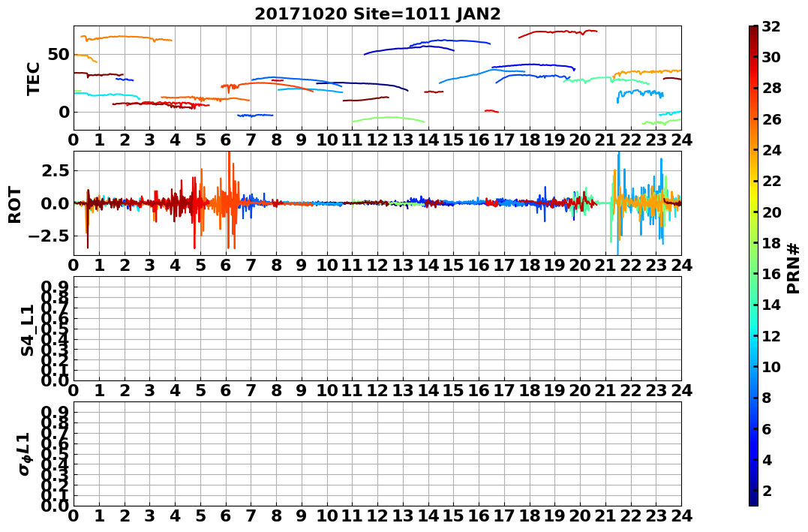Viewport: 808px width, 532px height.
Task: Click the hour 24 tick under TEC panel
Action: coord(681,140)
